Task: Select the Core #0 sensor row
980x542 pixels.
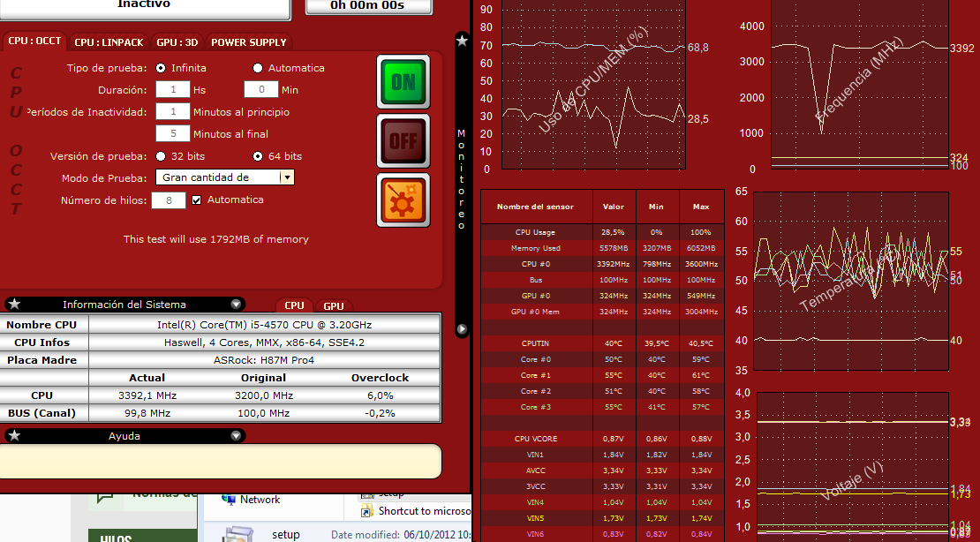Action: 602,359
